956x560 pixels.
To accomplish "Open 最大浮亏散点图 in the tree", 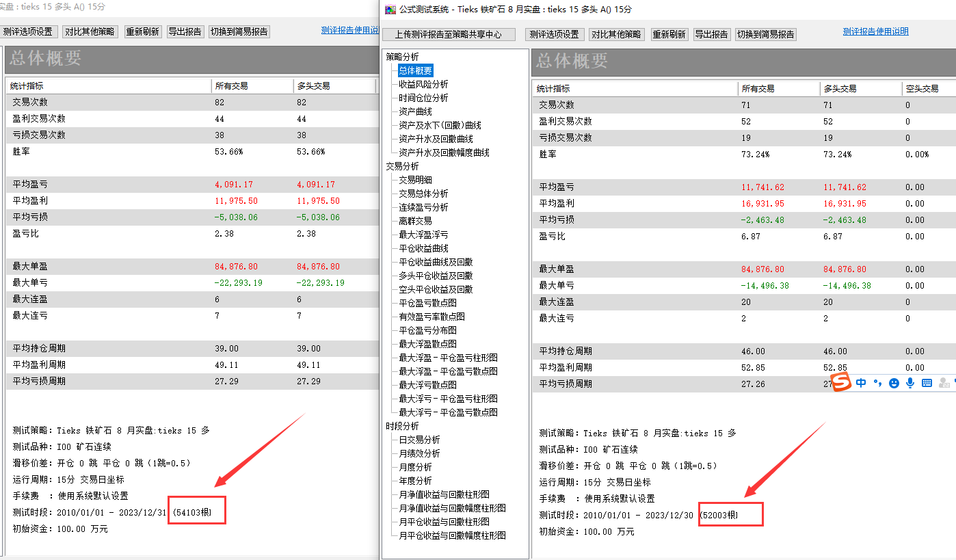I will tap(428, 385).
